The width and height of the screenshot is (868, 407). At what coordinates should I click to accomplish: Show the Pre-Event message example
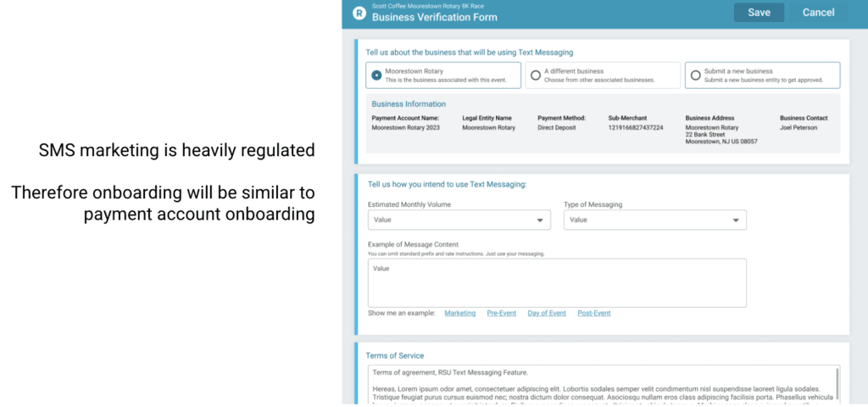click(x=501, y=313)
